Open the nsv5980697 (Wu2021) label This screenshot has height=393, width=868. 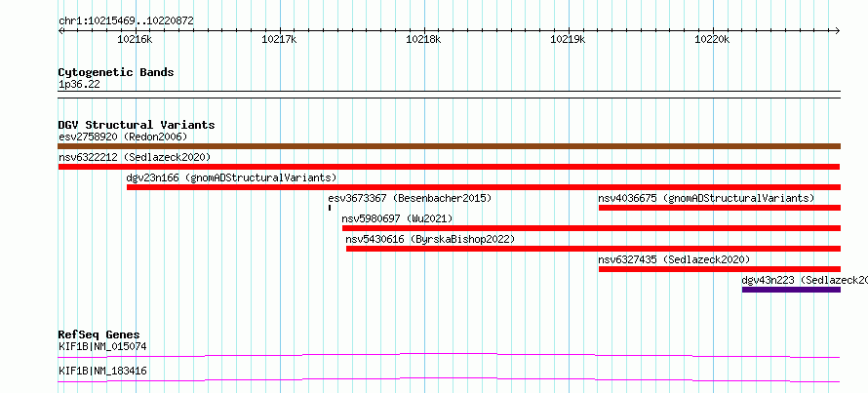pyautogui.click(x=398, y=218)
